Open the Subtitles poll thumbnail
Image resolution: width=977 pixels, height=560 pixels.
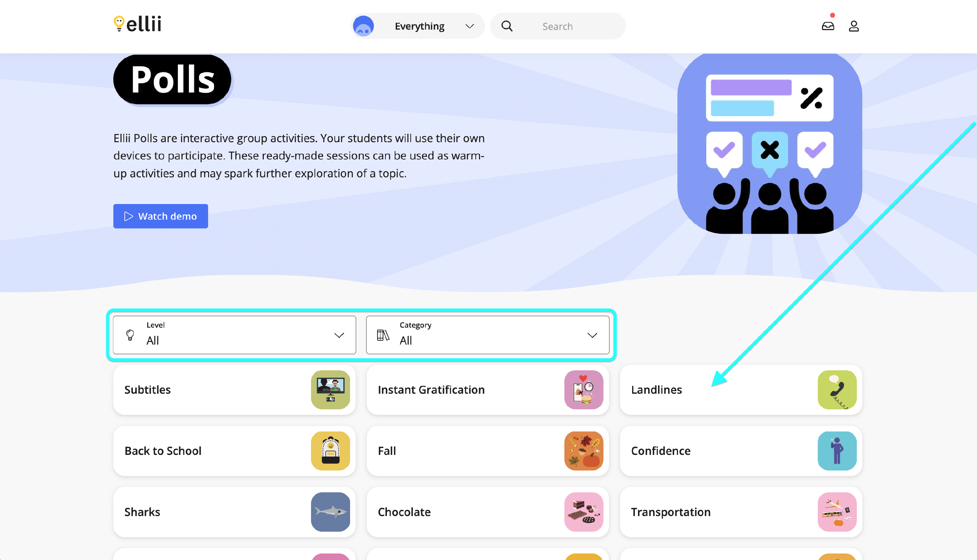(330, 389)
